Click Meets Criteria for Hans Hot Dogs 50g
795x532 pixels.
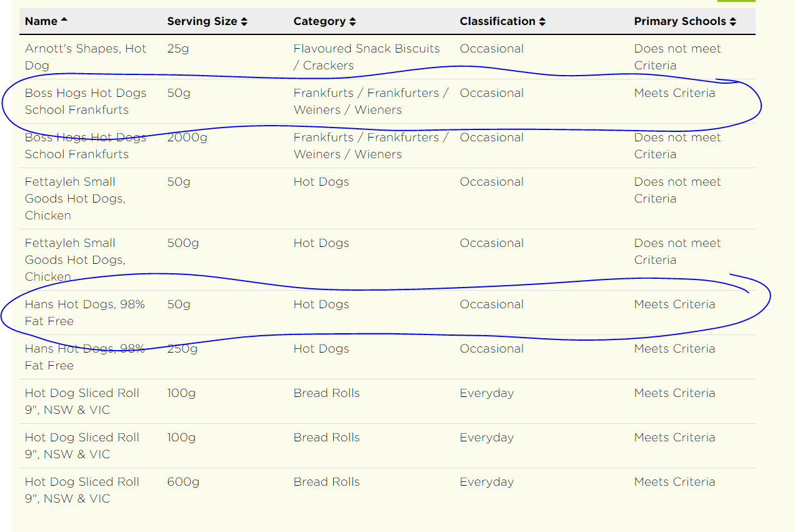tap(674, 304)
